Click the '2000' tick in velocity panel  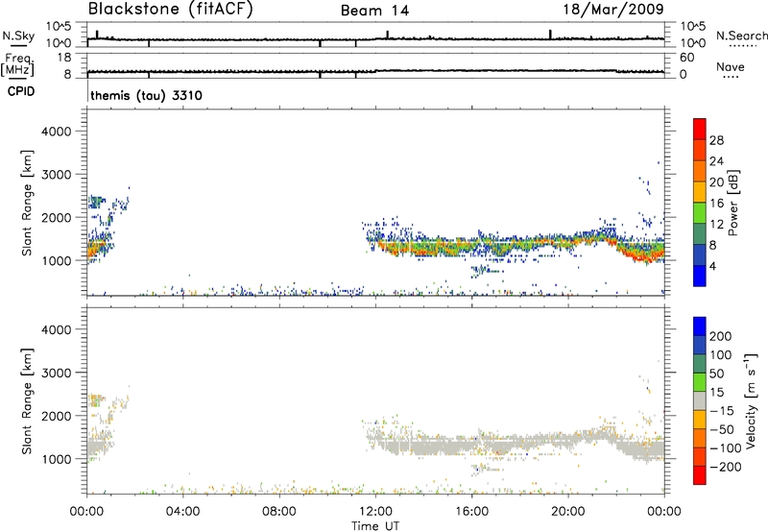[x=57, y=416]
